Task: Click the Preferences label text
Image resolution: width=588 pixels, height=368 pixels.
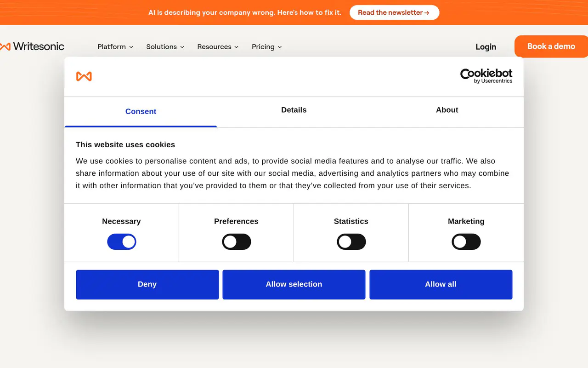Action: click(x=236, y=221)
